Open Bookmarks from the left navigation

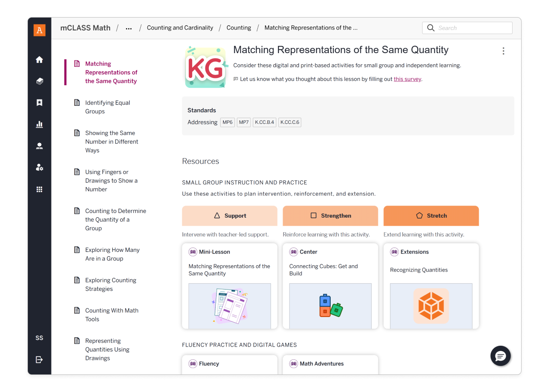39,102
